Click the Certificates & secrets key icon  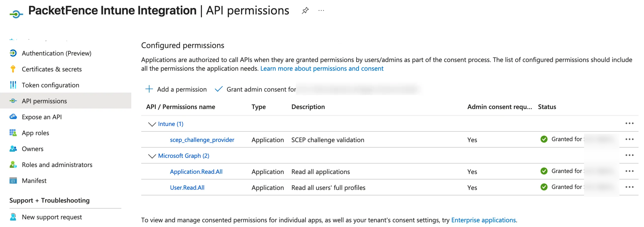click(x=13, y=69)
